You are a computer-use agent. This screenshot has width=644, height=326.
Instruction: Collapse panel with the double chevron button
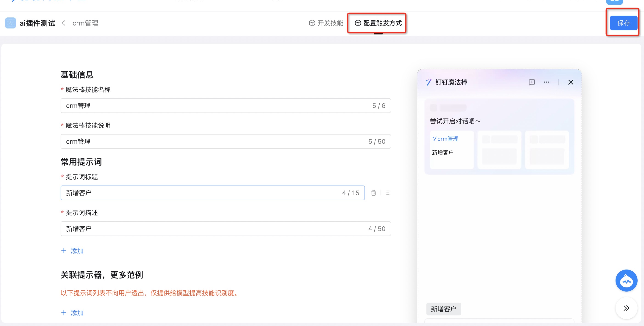click(x=626, y=308)
